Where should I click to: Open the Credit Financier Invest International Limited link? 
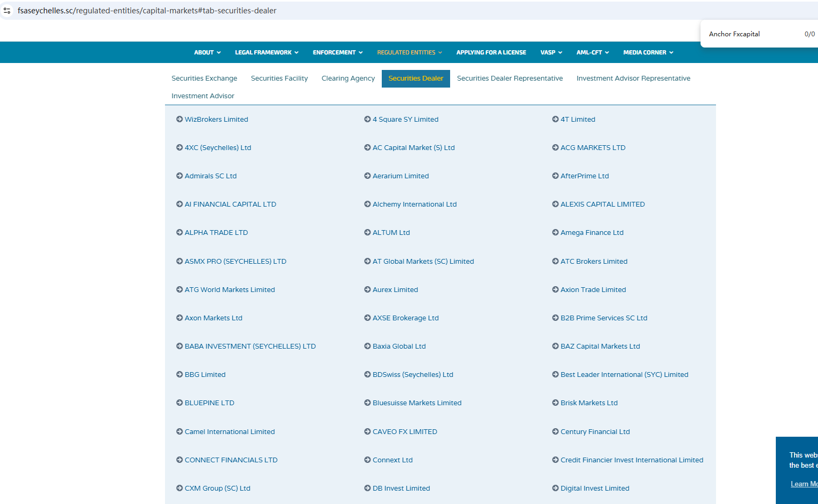click(632, 460)
